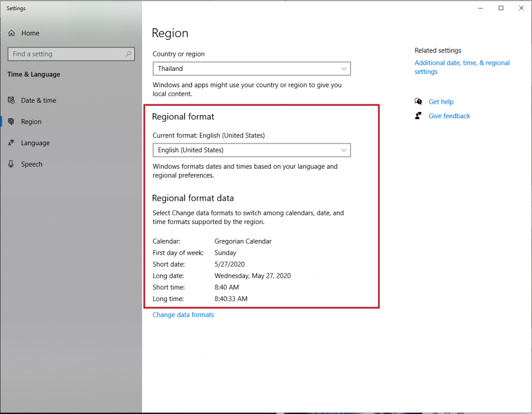The height and width of the screenshot is (414, 532).
Task: Click the Get help chat bubble icon
Action: pos(419,102)
